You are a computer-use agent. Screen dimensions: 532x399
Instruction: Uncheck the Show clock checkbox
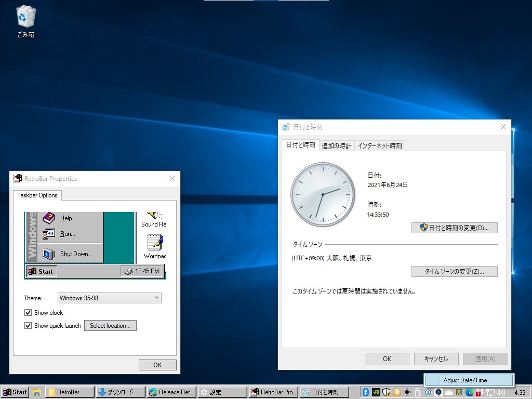click(x=28, y=312)
